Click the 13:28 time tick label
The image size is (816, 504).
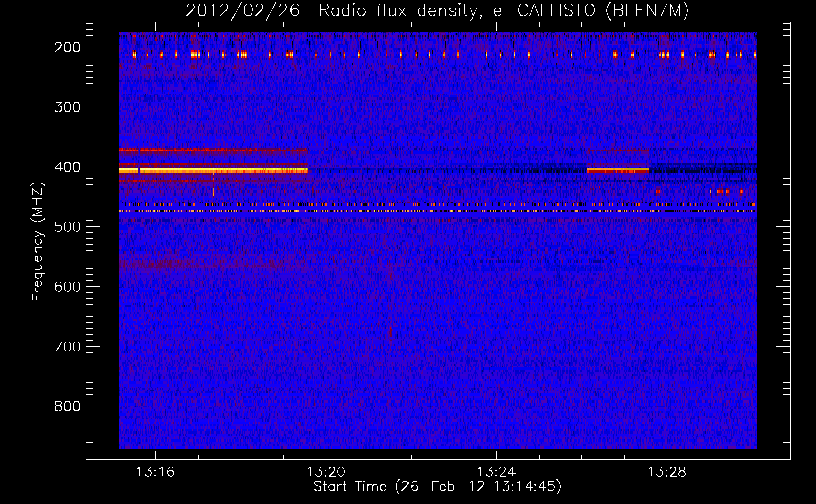tap(667, 472)
